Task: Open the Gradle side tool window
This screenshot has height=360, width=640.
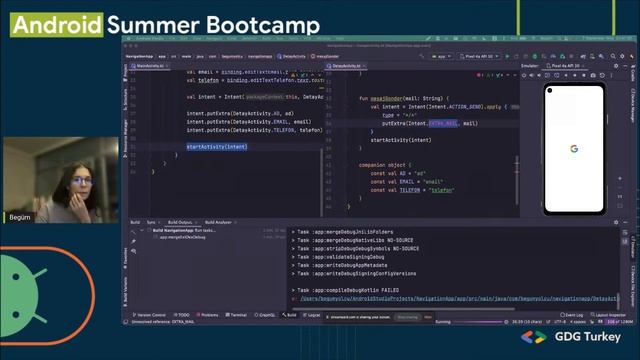Action: [633, 73]
